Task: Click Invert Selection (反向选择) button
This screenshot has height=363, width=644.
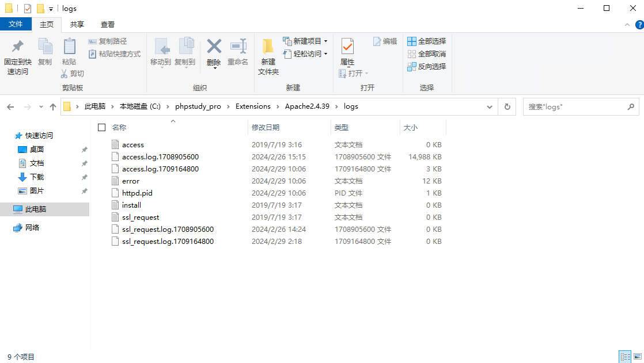Action: (426, 66)
